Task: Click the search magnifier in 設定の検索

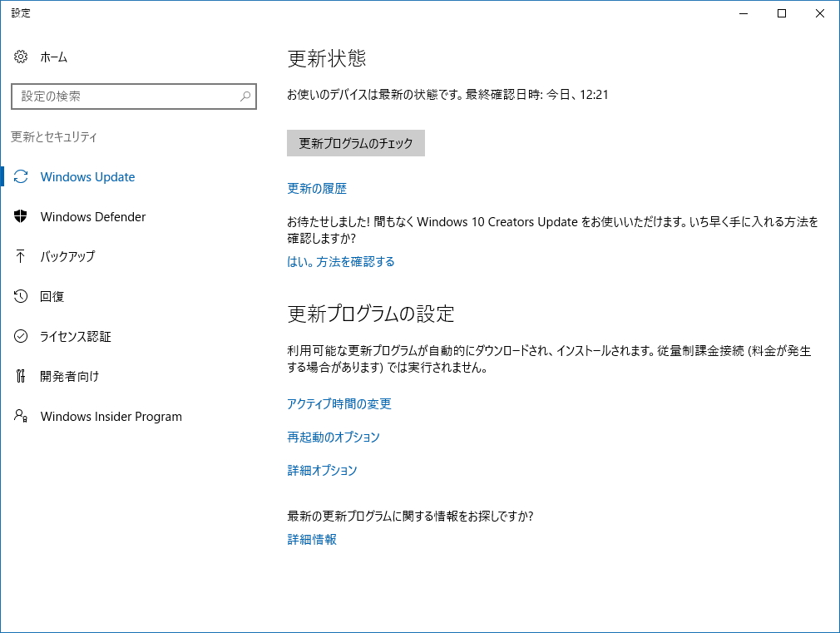Action: 245,96
